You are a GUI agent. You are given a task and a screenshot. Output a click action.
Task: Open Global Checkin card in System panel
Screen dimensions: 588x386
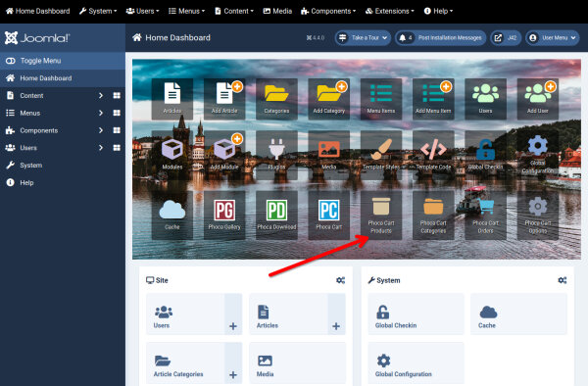click(x=416, y=314)
